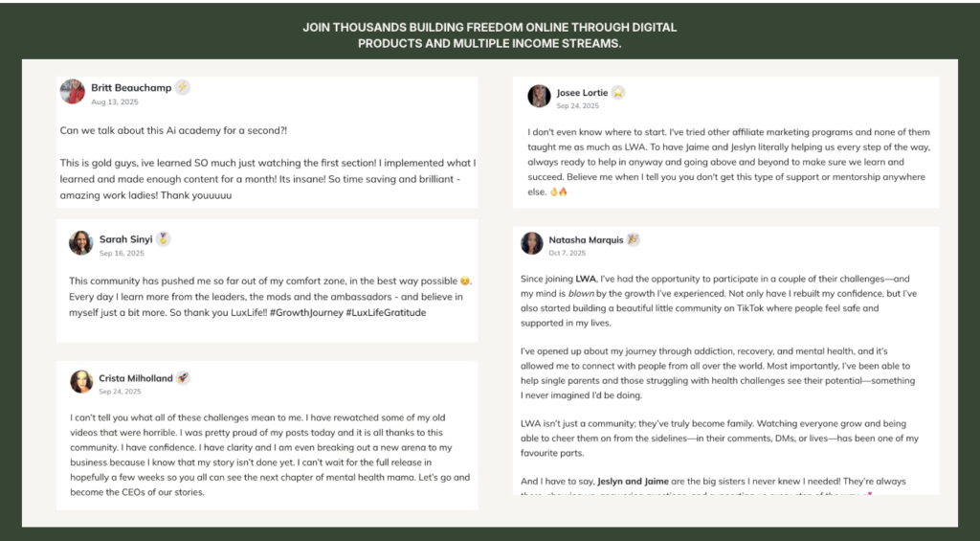Click the rocket badge beside Crista Milholland
Viewport: 980px width, 541px height.
click(183, 378)
